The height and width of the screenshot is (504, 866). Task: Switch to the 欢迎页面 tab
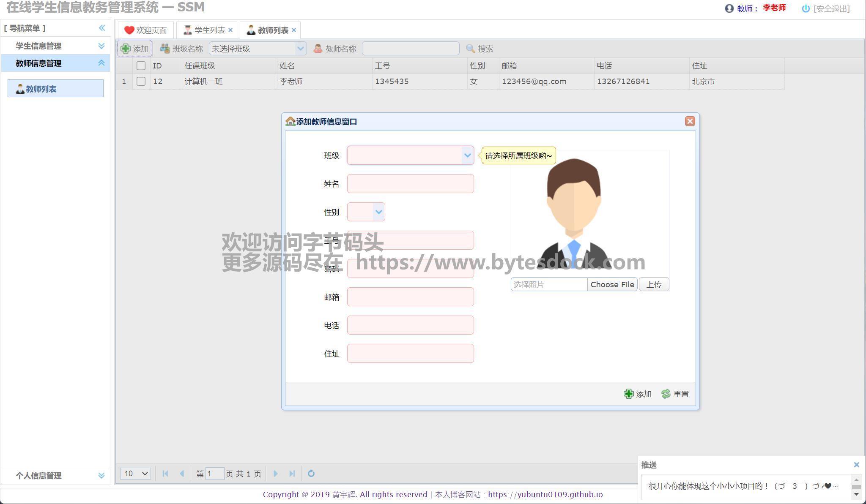click(x=146, y=30)
